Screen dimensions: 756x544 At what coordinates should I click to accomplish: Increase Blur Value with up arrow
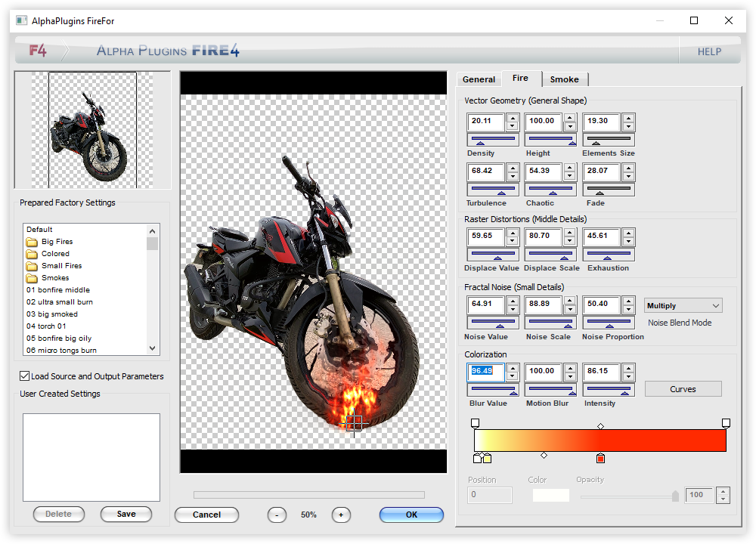click(513, 368)
